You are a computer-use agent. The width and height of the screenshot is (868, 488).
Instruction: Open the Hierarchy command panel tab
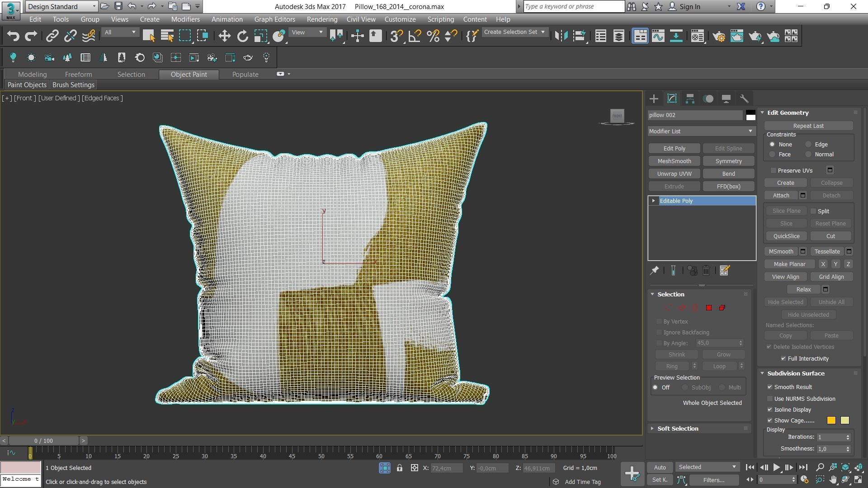690,99
